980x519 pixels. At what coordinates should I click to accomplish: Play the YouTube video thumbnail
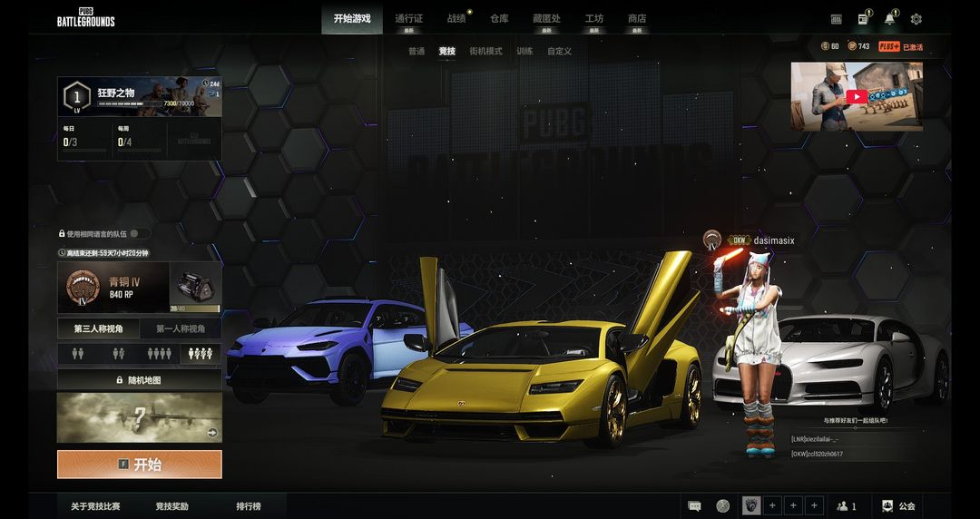click(x=857, y=96)
